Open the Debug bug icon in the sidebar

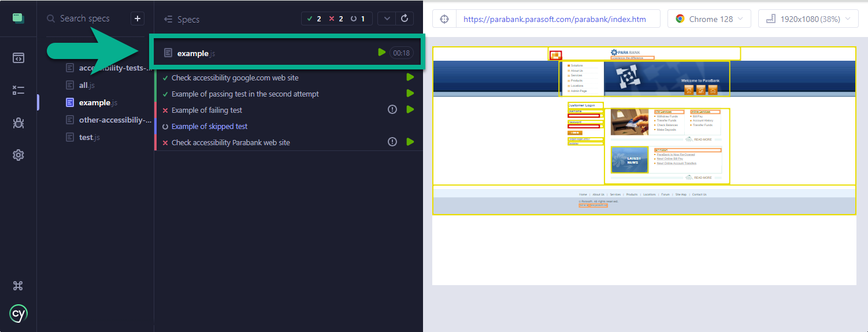[18, 123]
